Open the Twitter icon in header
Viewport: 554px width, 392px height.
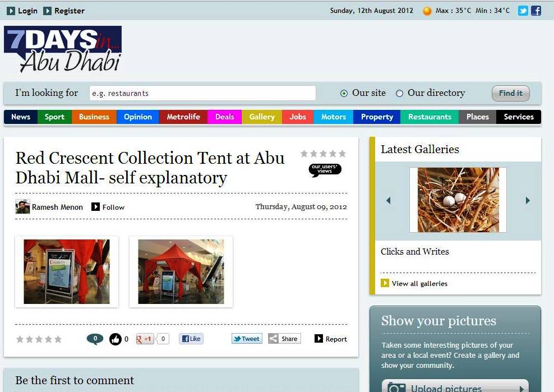point(523,11)
